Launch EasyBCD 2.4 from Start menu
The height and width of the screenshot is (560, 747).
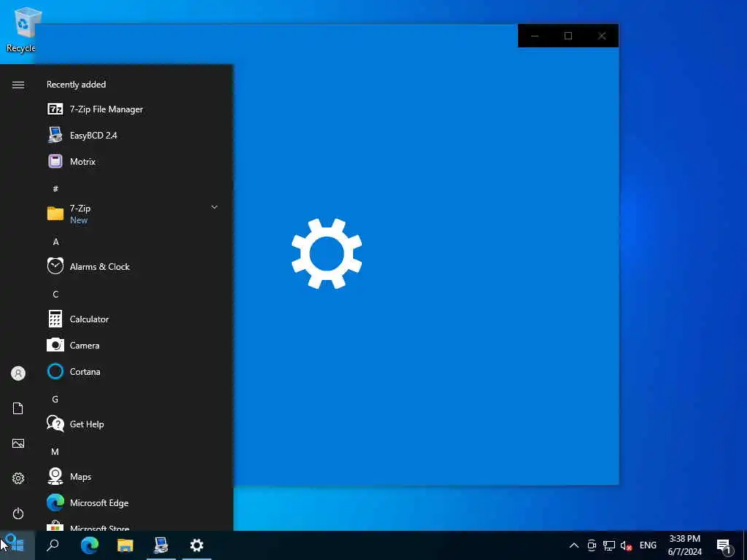133,135
